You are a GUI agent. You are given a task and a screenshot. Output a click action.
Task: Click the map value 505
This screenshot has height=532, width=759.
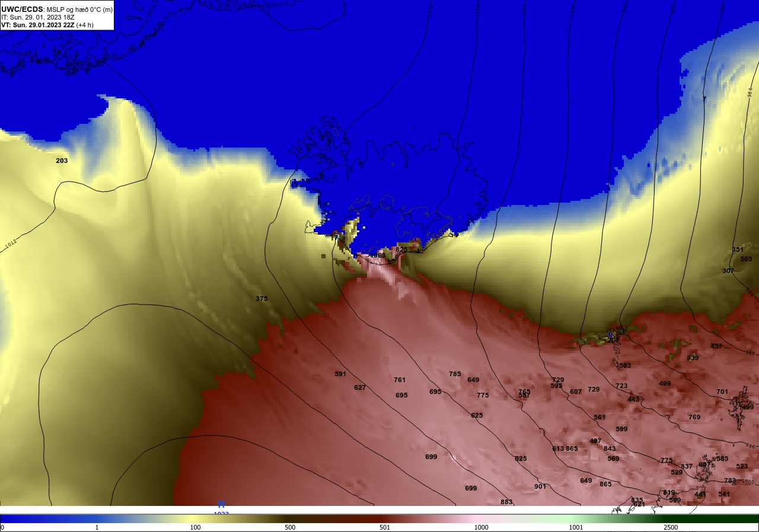point(746,259)
